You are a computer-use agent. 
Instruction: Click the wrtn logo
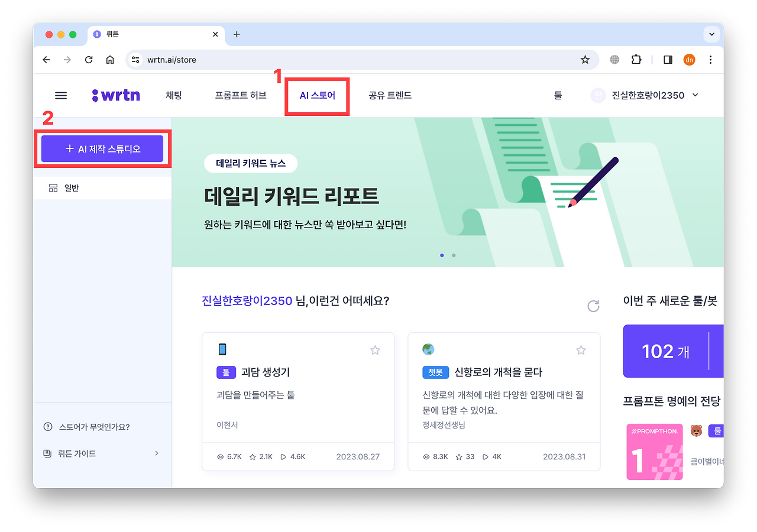(x=116, y=95)
